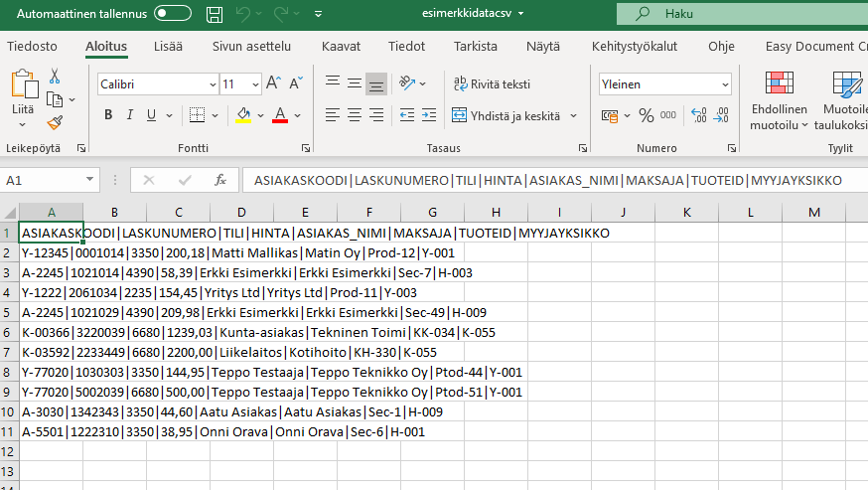Image resolution: width=868 pixels, height=490 pixels.
Task: Click the Save disk icon
Action: 215,14
